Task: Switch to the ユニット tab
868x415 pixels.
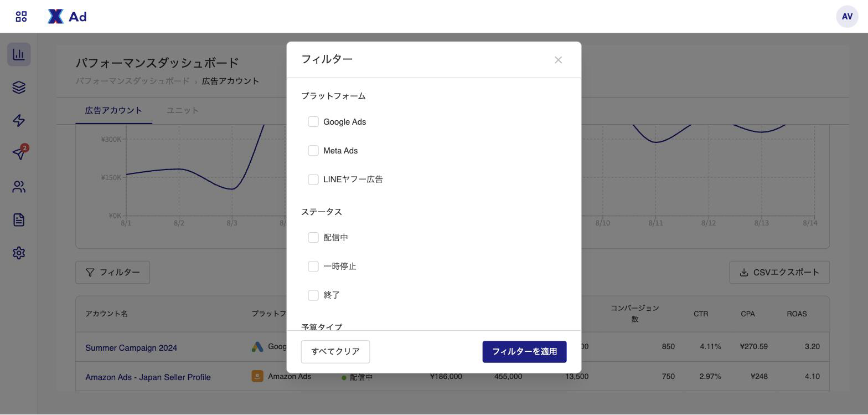Action: pos(183,110)
